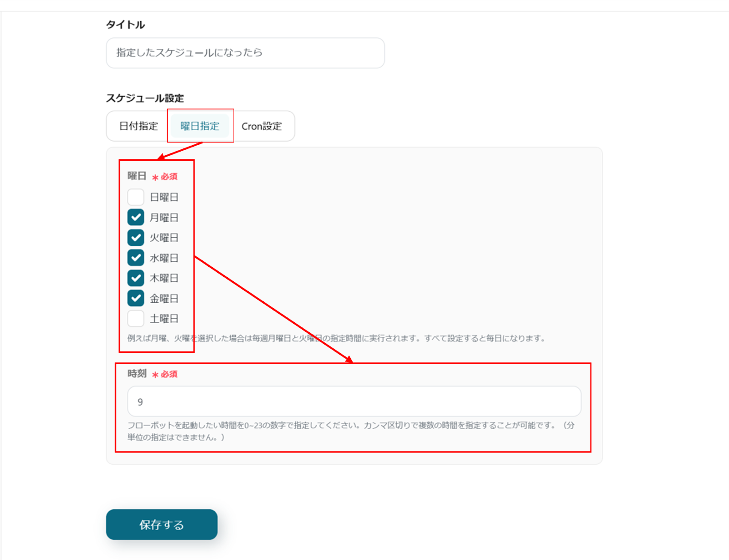Image resolution: width=729 pixels, height=560 pixels.
Task: Toggle the 水曜日 checkbox
Action: [x=136, y=258]
